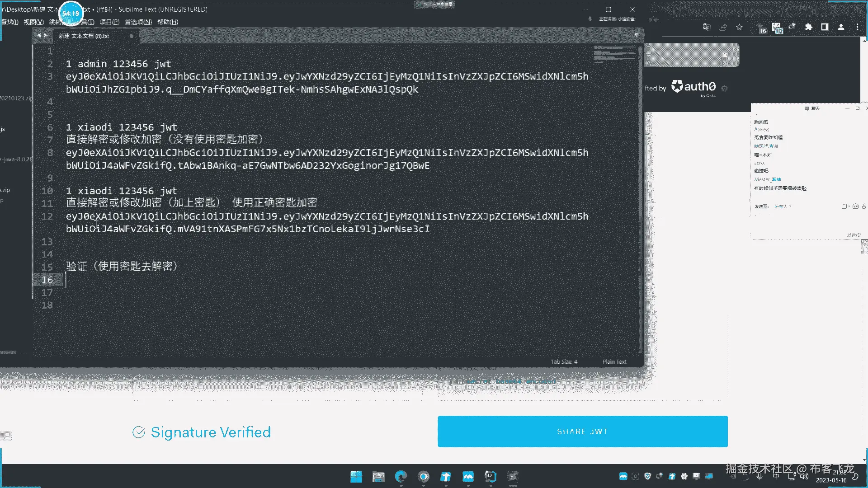
Task: Click the Sublime Text minimap preview
Action: [x=615, y=54]
